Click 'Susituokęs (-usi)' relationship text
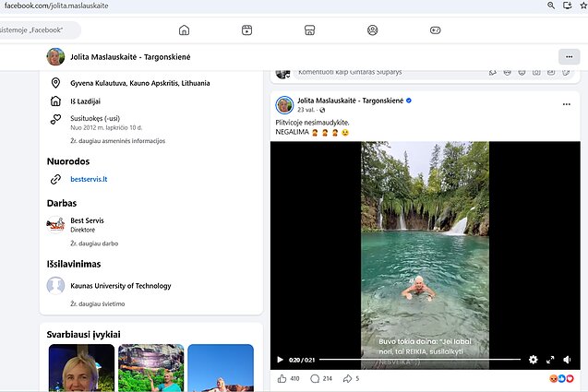588x392 pixels. click(x=95, y=118)
